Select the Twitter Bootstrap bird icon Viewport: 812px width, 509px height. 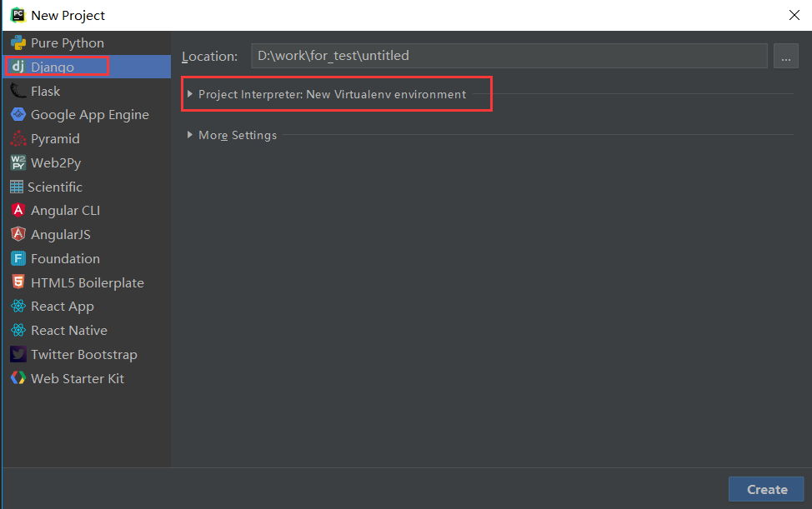(x=18, y=355)
